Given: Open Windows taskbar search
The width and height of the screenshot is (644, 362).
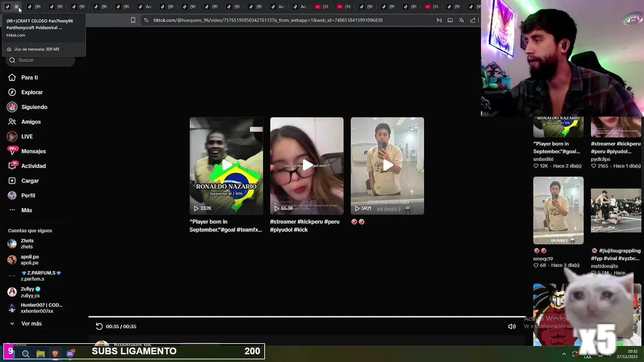Looking at the screenshot, I should pyautogui.click(x=26, y=354).
